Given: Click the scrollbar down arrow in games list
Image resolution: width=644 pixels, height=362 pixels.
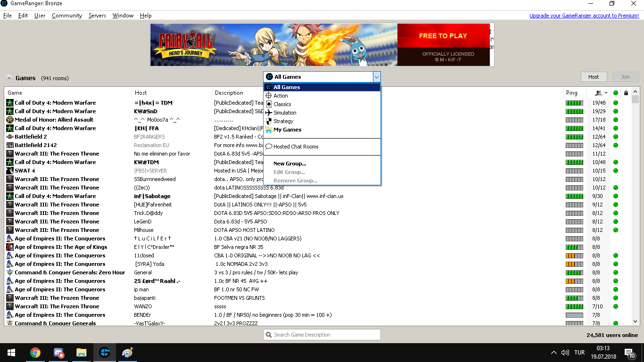Looking at the screenshot, I should pyautogui.click(x=636, y=321).
